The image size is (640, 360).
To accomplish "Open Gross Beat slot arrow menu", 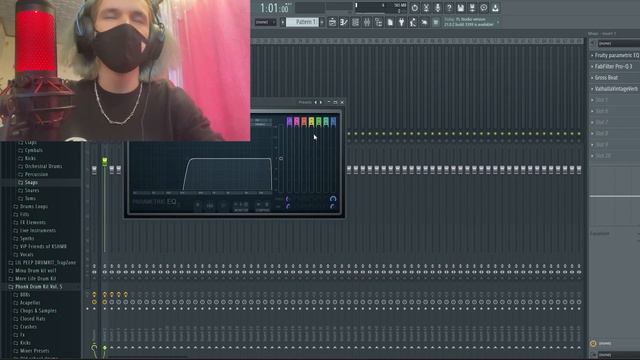I will pos(592,78).
